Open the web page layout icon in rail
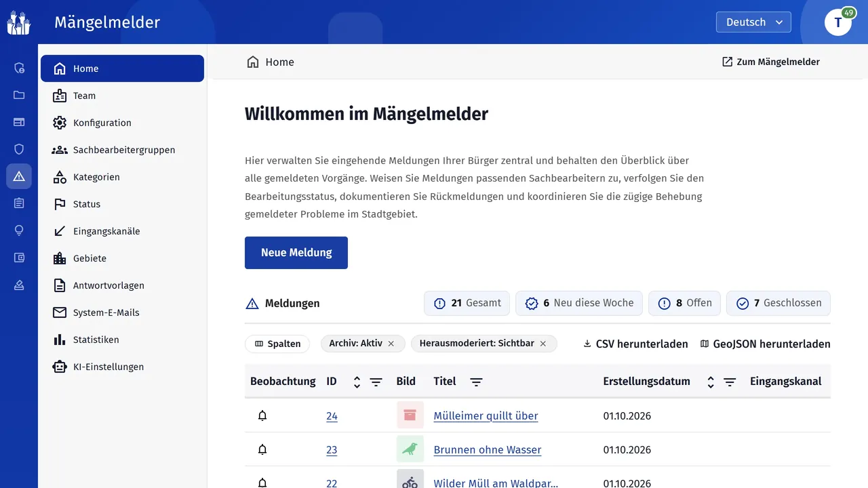Screen dimensions: 868x488 coord(19,122)
